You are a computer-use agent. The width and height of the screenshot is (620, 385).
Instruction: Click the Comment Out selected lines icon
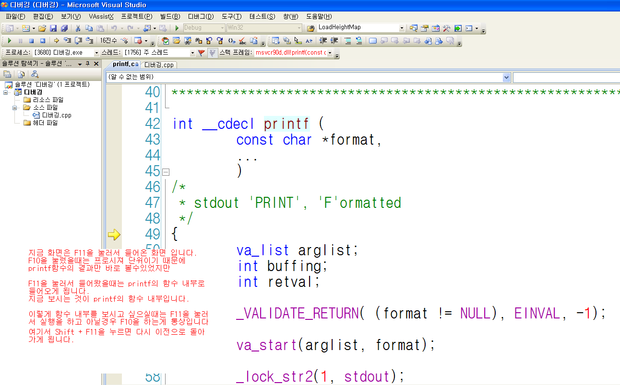click(348, 41)
